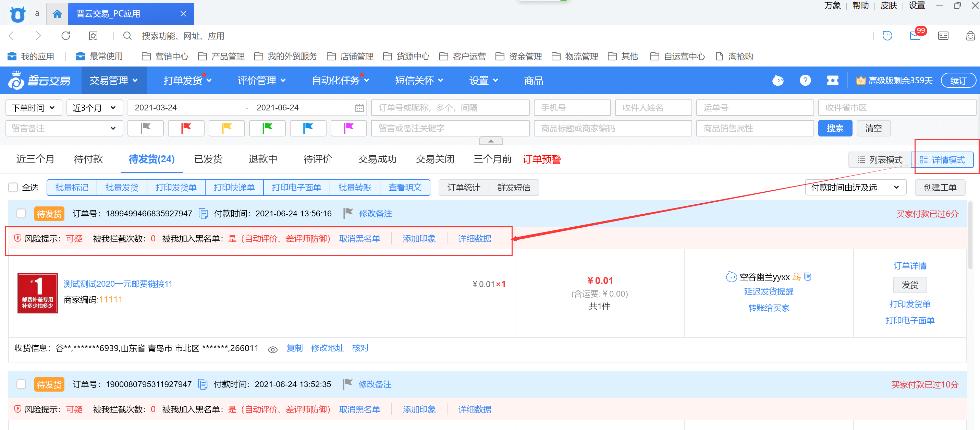Tick the checkbox for order 1899499466835927947
The height and width of the screenshot is (430, 980).
click(21, 214)
